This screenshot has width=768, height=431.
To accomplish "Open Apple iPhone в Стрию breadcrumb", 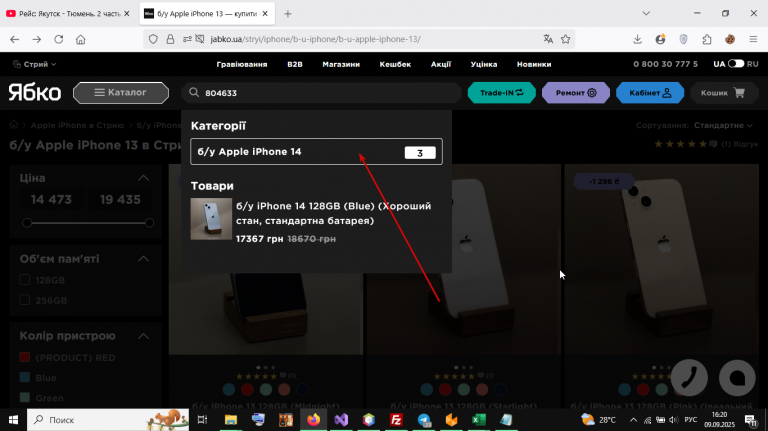I will point(77,125).
